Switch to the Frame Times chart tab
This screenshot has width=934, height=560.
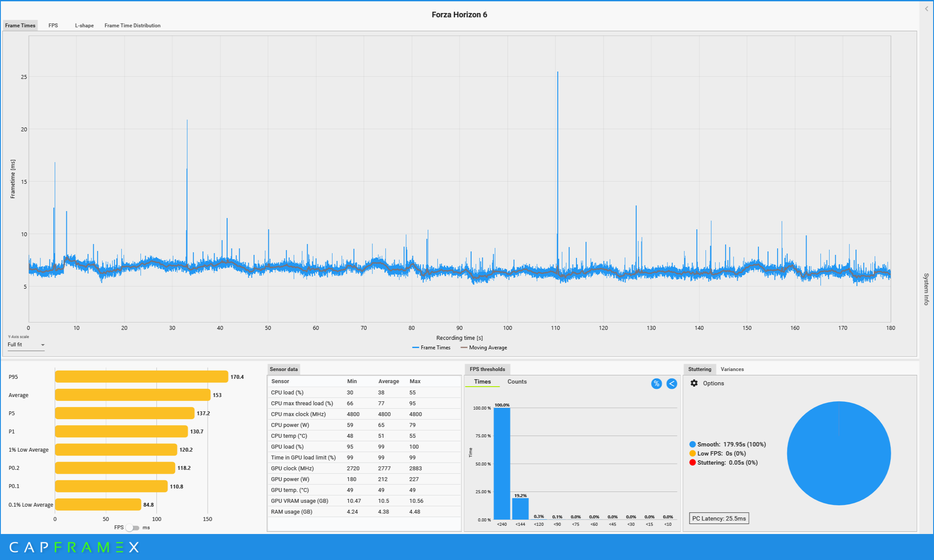pyautogui.click(x=20, y=26)
